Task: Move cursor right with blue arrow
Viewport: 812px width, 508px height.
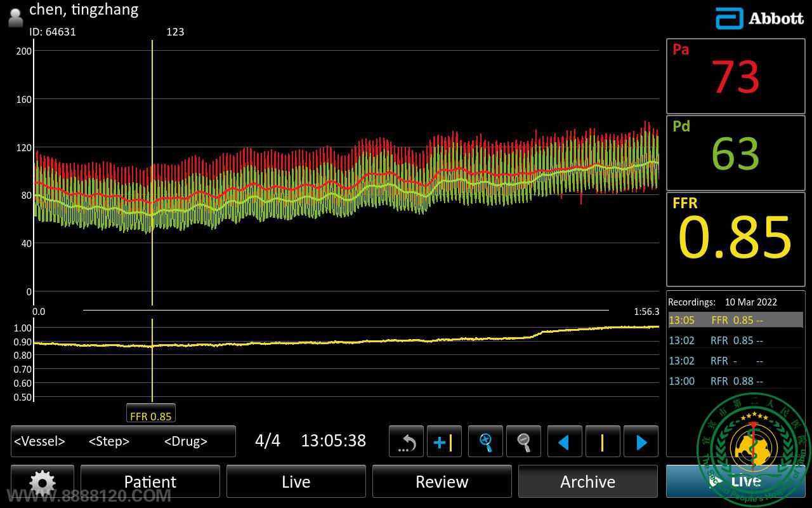Action: tap(641, 441)
